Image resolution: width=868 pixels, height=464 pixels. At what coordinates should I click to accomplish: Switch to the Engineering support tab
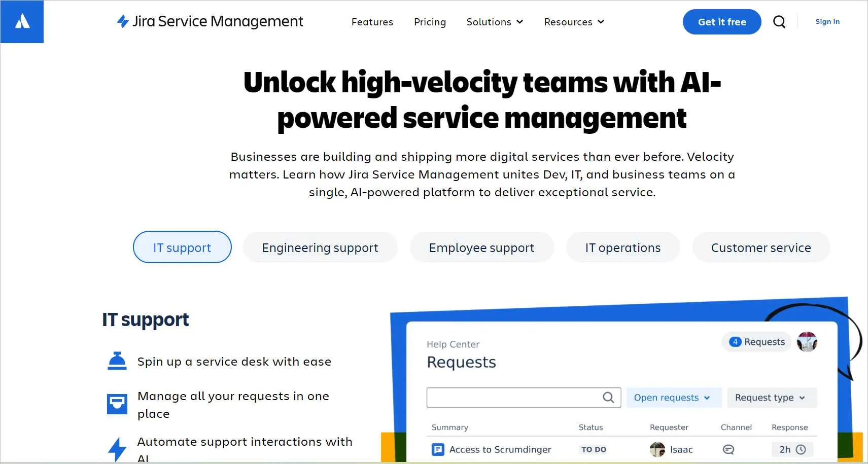pos(320,247)
